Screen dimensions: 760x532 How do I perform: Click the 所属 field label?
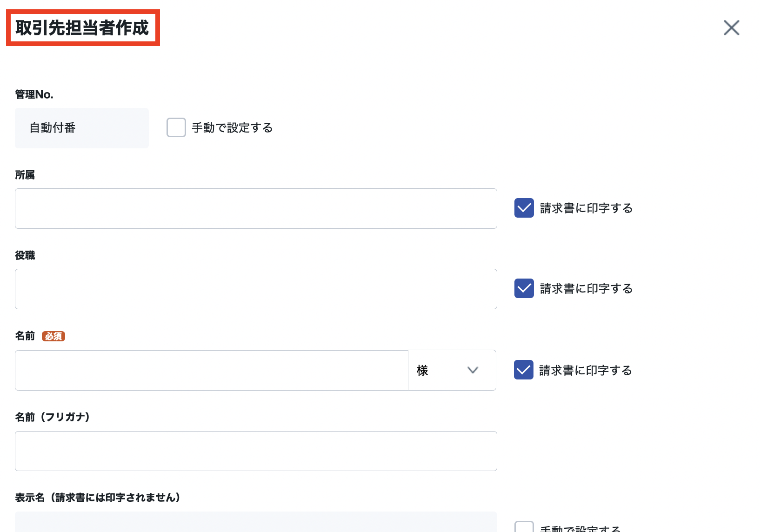point(25,175)
